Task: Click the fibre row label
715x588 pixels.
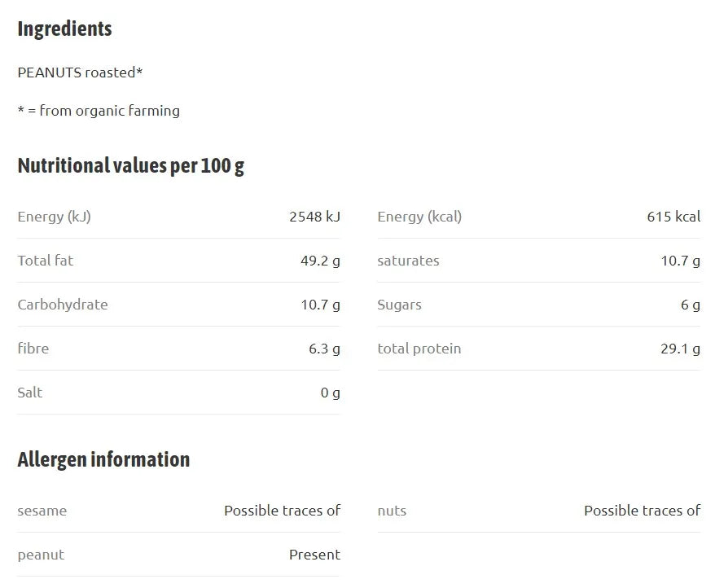Action: click(x=33, y=349)
